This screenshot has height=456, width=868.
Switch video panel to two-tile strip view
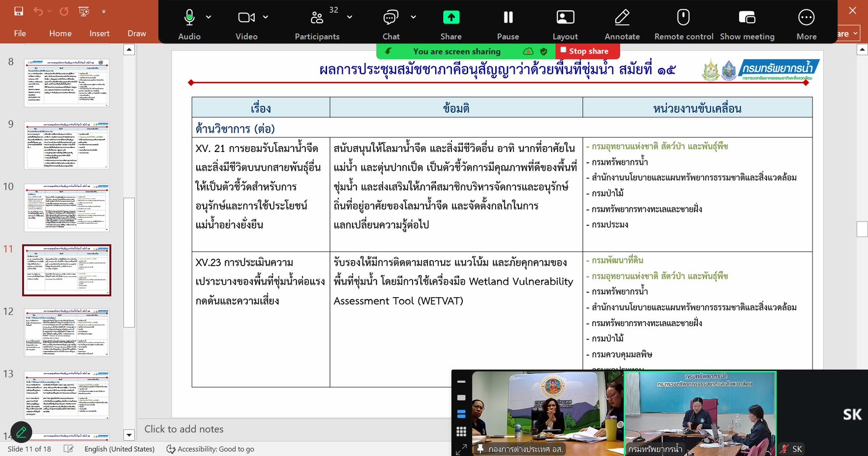(461, 415)
